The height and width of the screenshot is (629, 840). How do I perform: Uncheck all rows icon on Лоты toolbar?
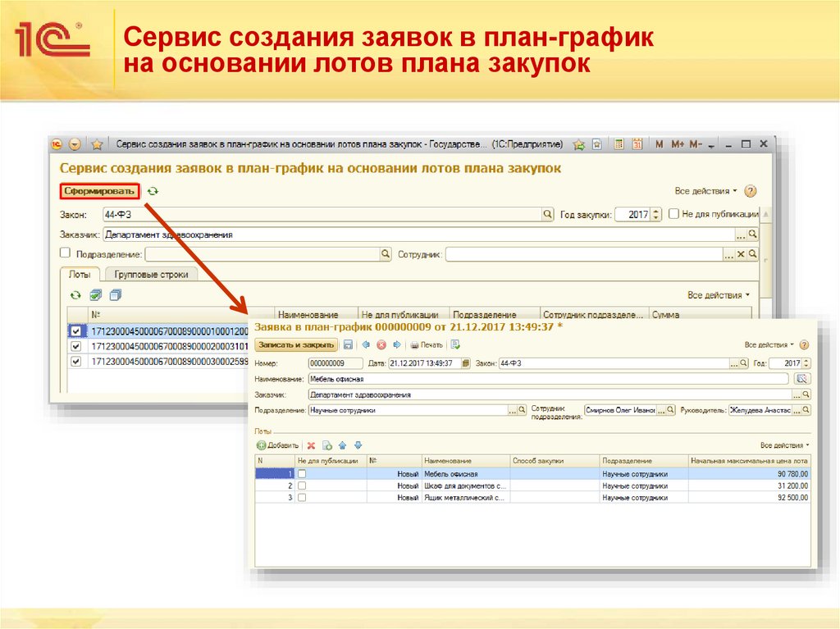115,295
